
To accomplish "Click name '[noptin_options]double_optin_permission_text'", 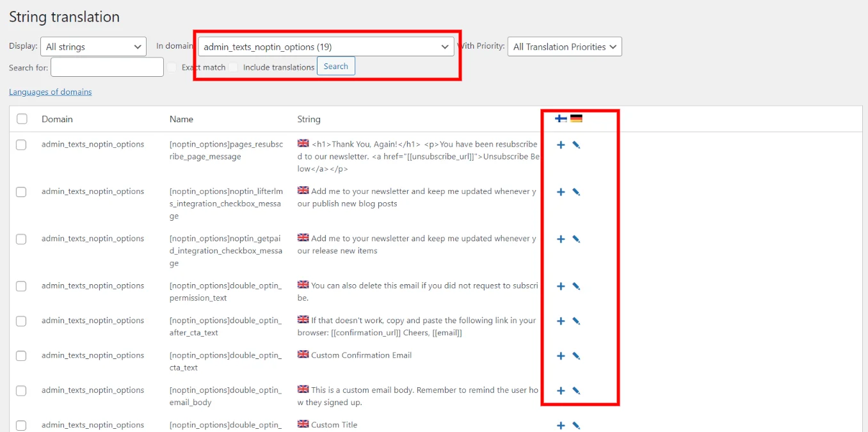I will pyautogui.click(x=225, y=292).
